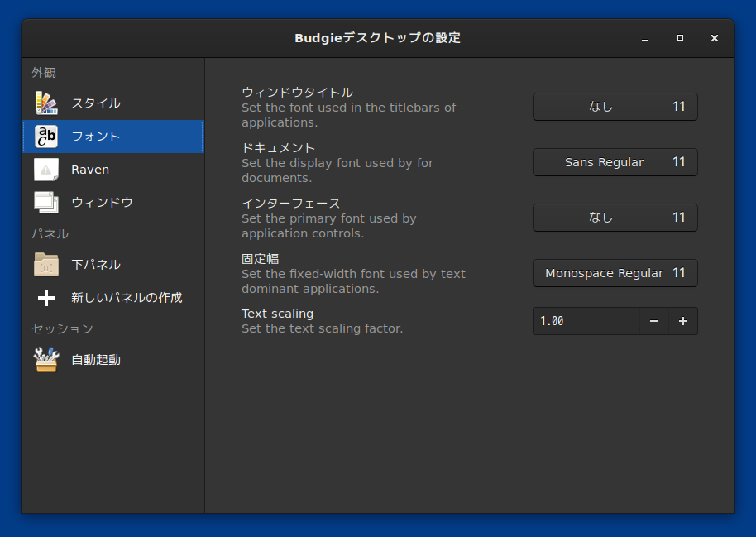The width and height of the screenshot is (756, 537).
Task: Click the plus icon for new panel
Action: coord(46,298)
